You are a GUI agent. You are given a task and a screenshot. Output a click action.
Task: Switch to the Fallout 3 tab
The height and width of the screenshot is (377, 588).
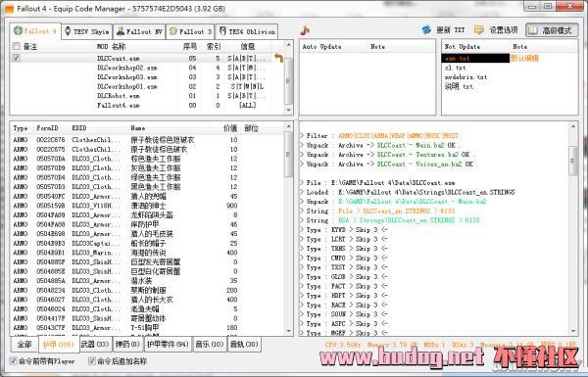point(190,31)
